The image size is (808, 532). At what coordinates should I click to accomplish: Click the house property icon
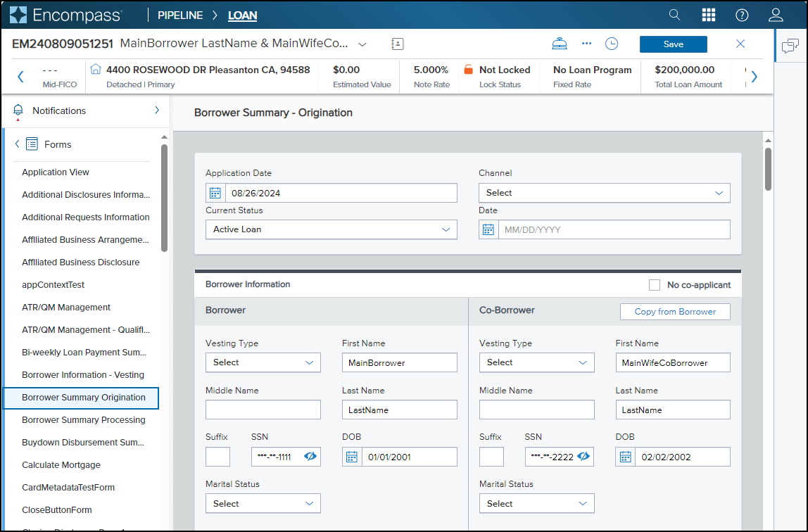click(x=95, y=69)
